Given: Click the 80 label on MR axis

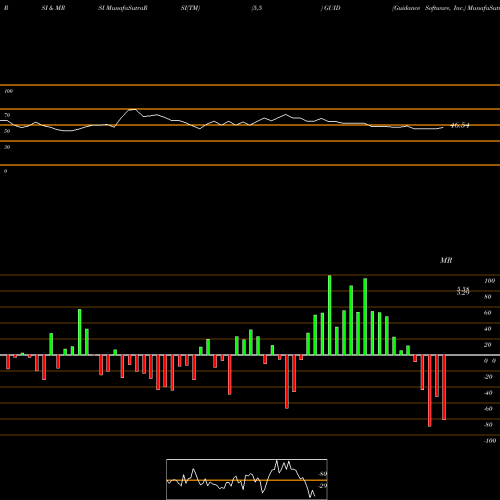Looking at the screenshot, I should point(488,297).
